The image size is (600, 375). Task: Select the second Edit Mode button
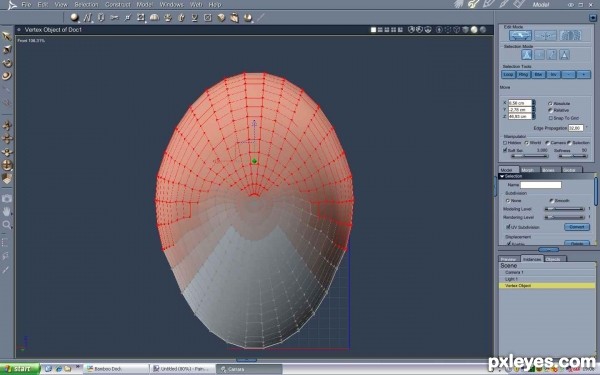(x=545, y=36)
